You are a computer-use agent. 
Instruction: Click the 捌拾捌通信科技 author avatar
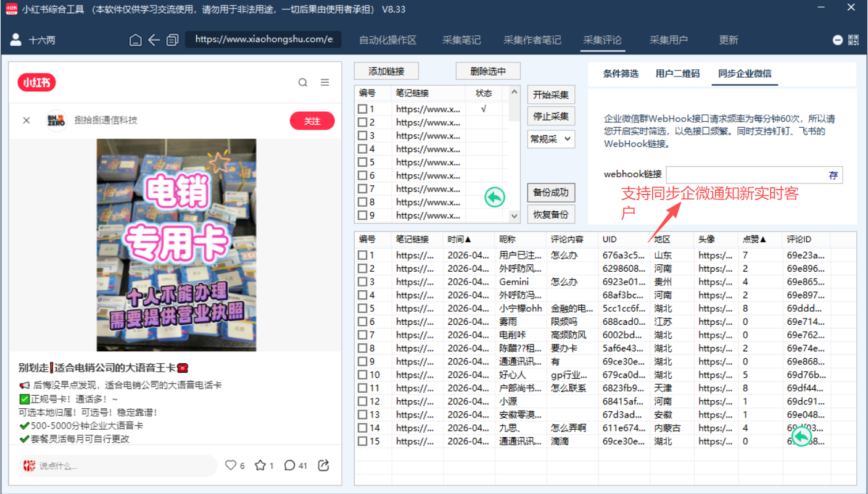point(56,120)
